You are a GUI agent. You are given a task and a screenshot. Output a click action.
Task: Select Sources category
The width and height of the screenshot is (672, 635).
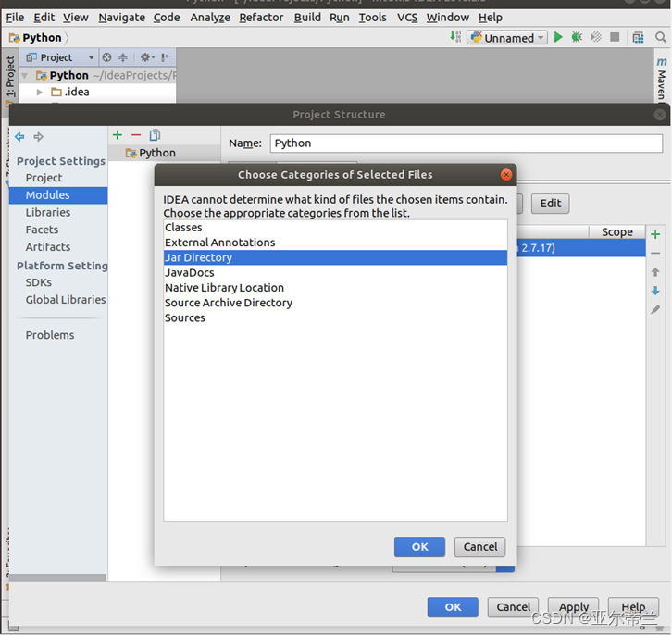tap(336, 317)
